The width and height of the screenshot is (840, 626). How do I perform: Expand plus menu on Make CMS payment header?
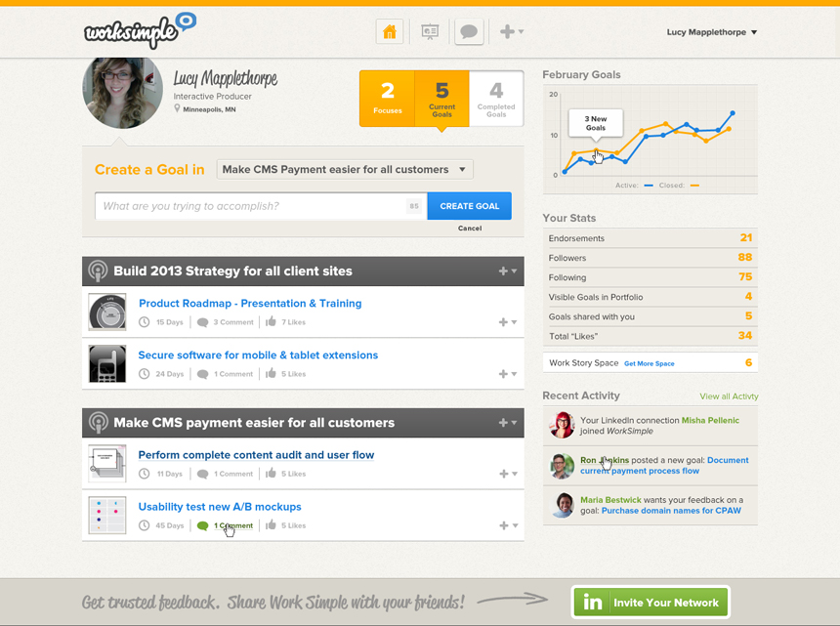click(x=507, y=423)
